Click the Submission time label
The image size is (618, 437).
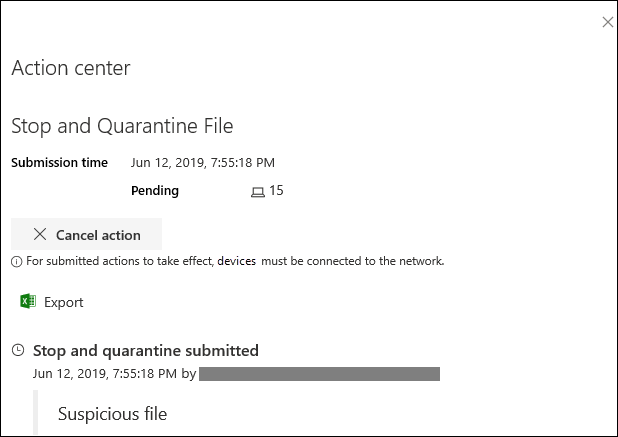point(59,162)
